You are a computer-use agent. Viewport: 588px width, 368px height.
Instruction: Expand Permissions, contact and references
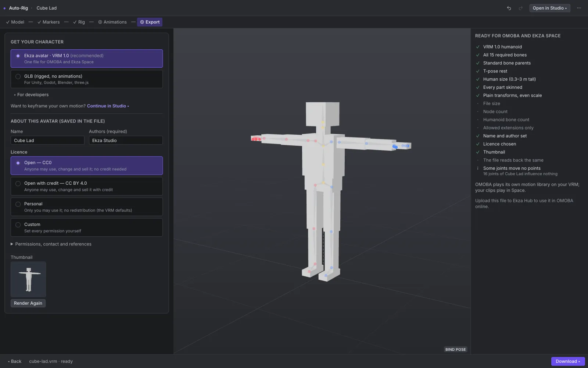51,244
